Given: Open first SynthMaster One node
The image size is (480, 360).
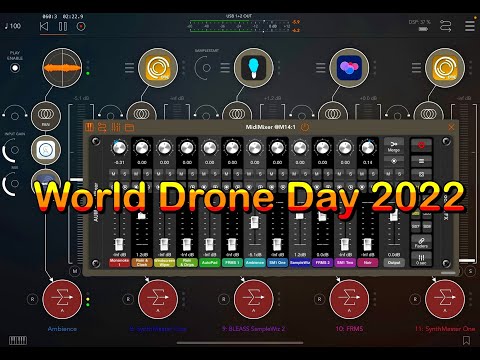Looking at the screenshot, I should pyautogui.click(x=158, y=68).
